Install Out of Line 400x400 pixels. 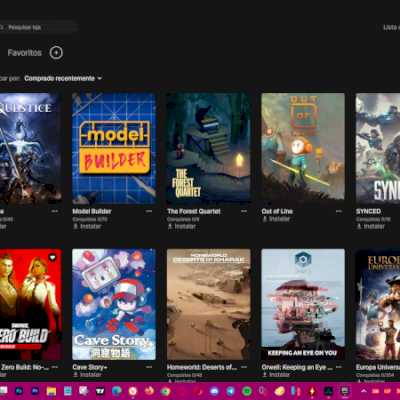(276, 219)
